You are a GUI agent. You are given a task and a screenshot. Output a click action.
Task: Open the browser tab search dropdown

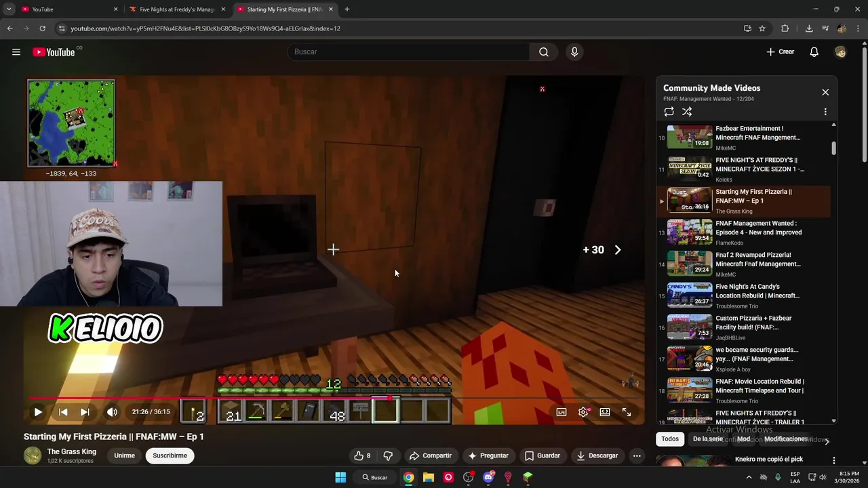tap(9, 9)
